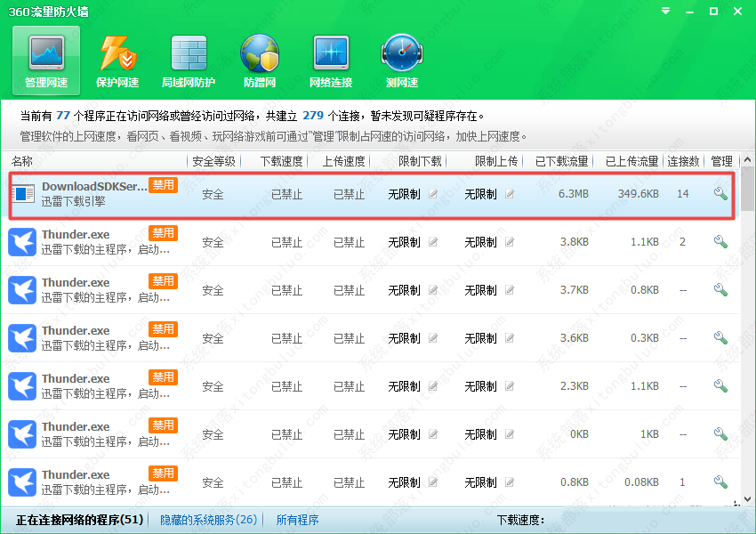Viewport: 756px width, 534px height.
Task: Edit upload limit on Thunder.exe row with 0KB downloaded
Action: [x=509, y=434]
